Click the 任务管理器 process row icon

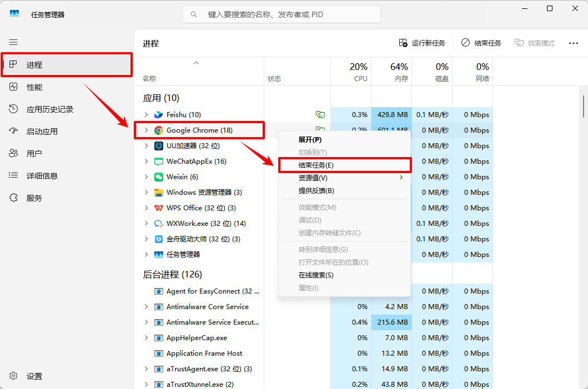[x=159, y=255]
